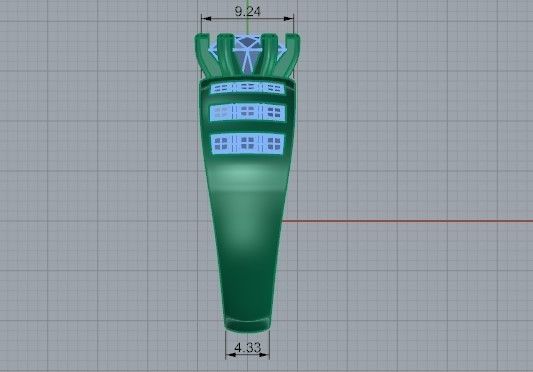Select the 4.33 base dimension text
The image size is (533, 372).
coord(248,347)
